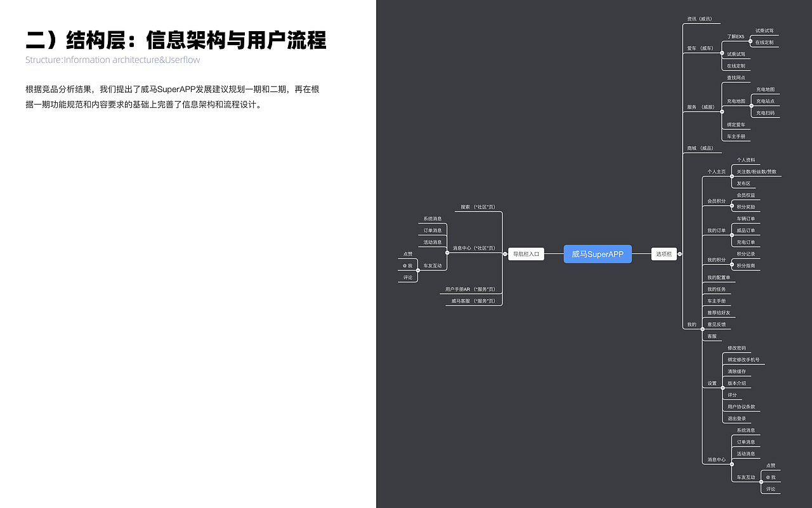Select the 点赞 node under left 车友互动
The image size is (812, 508).
(x=408, y=253)
